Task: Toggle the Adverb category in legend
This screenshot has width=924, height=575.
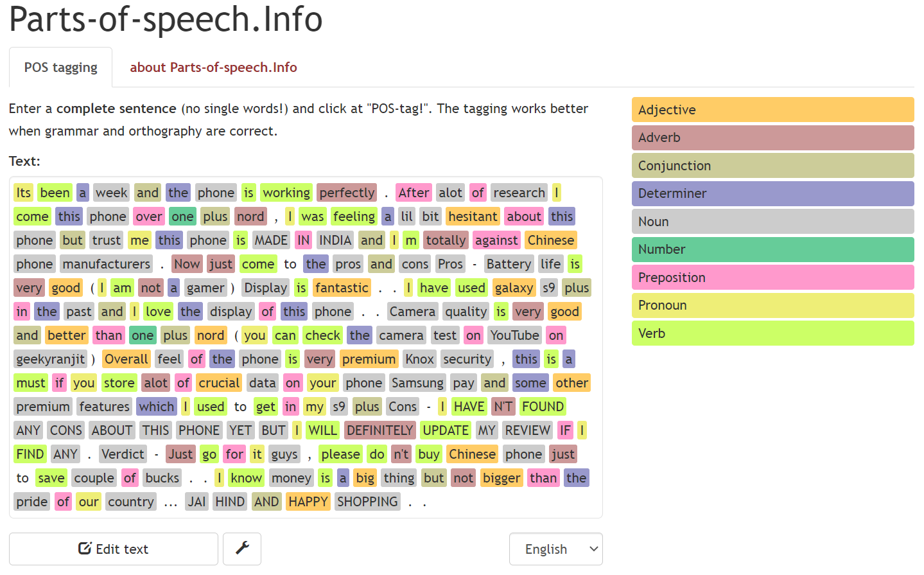Action: tap(772, 137)
